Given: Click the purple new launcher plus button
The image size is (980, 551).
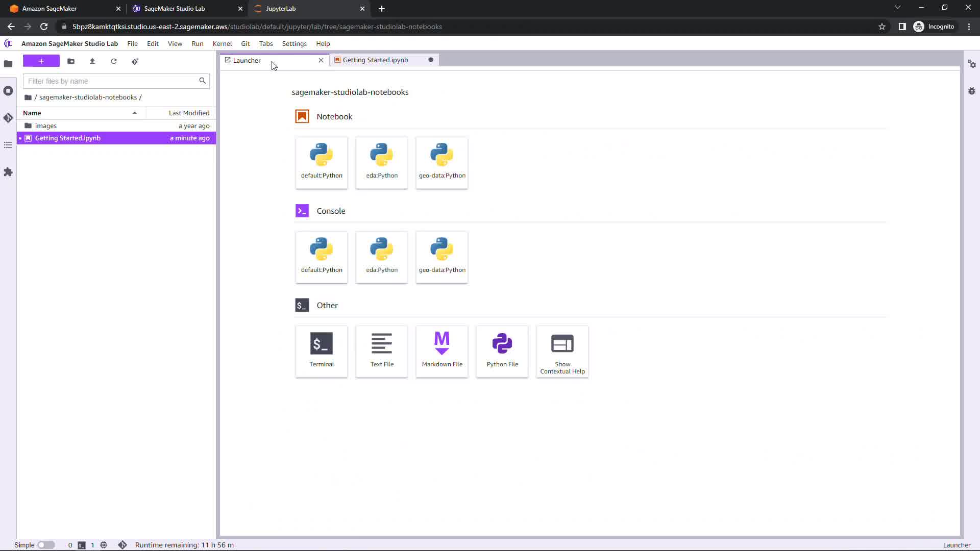Looking at the screenshot, I should pos(41,61).
